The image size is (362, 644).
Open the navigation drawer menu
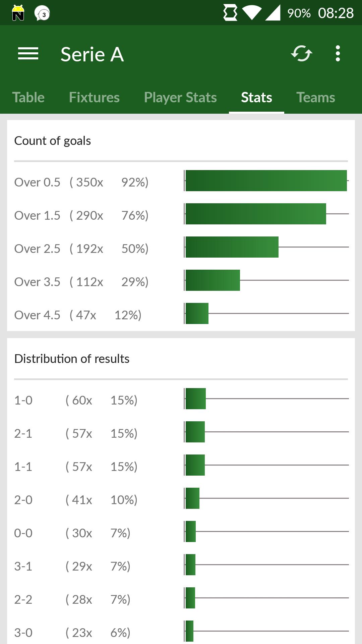28,54
